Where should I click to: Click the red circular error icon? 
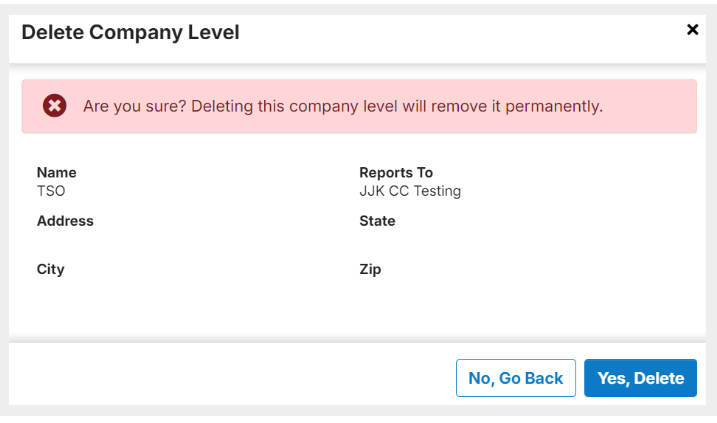click(54, 106)
